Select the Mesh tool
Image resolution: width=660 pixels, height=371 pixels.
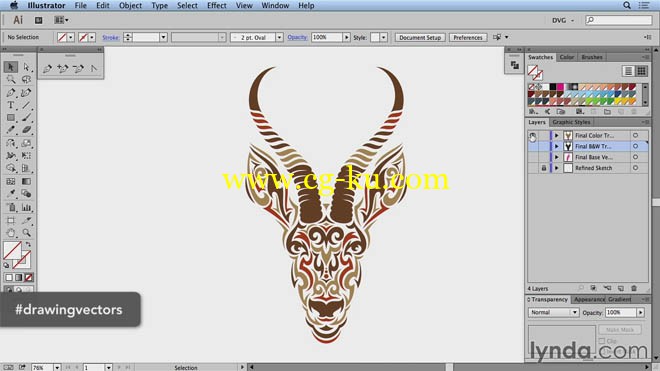pyautogui.click(x=11, y=181)
